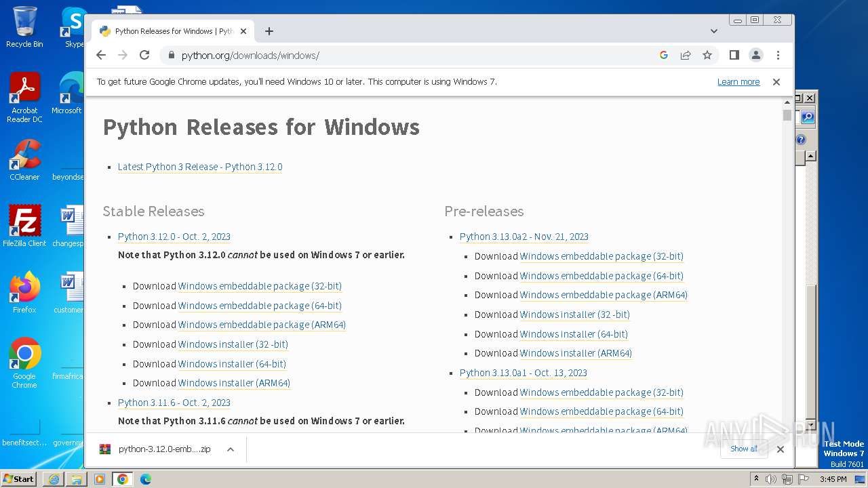Open the Chrome profile avatar menu

[x=755, y=55]
